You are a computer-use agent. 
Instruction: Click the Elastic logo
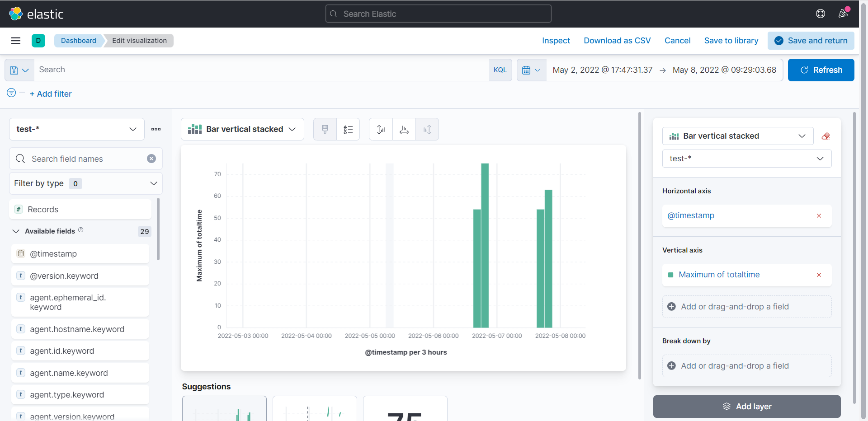36,14
